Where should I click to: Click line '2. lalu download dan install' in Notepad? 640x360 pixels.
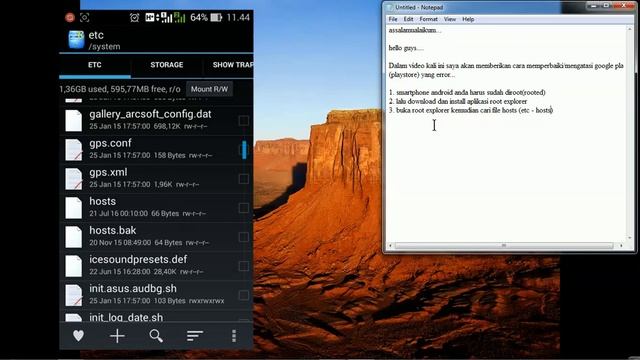click(x=458, y=101)
